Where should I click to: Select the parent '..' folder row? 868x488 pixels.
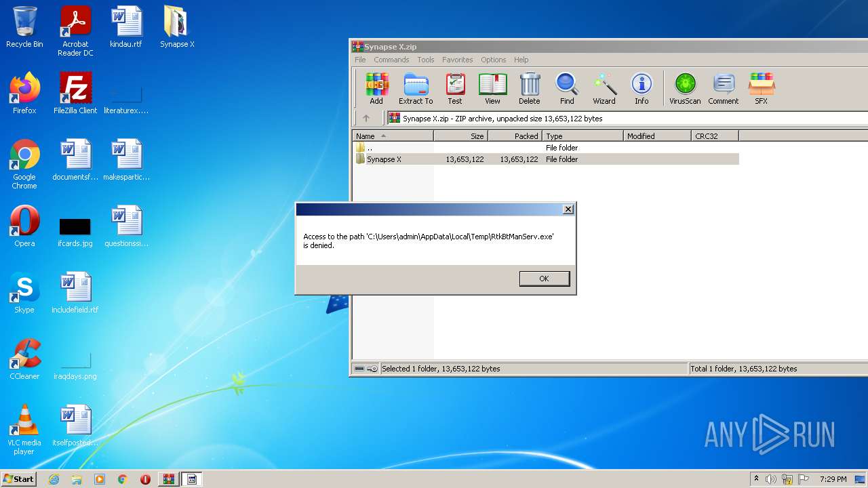546,148
